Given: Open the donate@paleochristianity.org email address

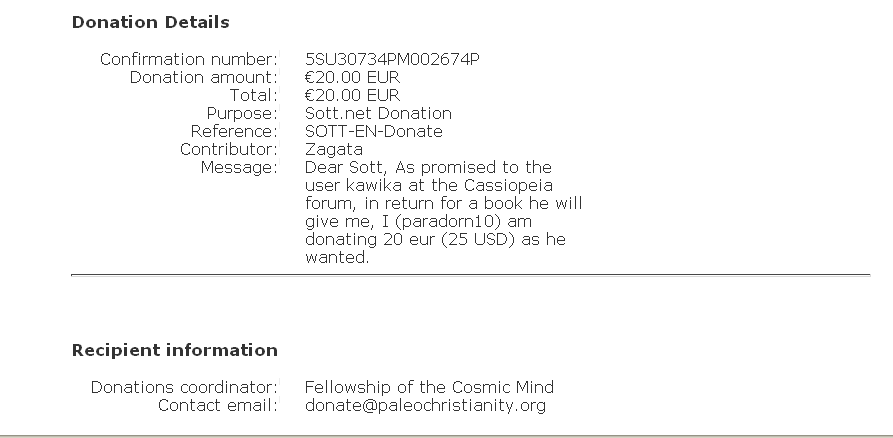Looking at the screenshot, I should coord(425,405).
